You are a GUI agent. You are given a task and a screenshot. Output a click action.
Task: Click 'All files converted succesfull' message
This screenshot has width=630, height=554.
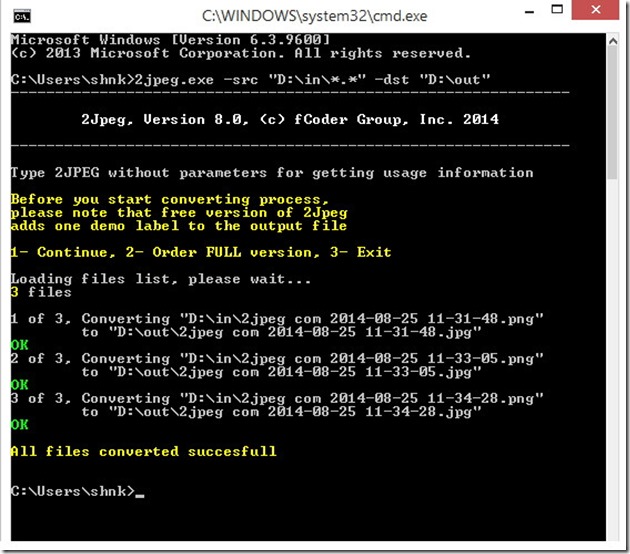pyautogui.click(x=143, y=452)
